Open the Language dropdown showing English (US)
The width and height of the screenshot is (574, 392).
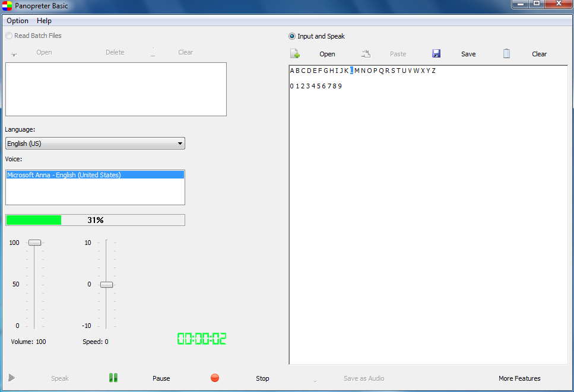[x=95, y=144]
